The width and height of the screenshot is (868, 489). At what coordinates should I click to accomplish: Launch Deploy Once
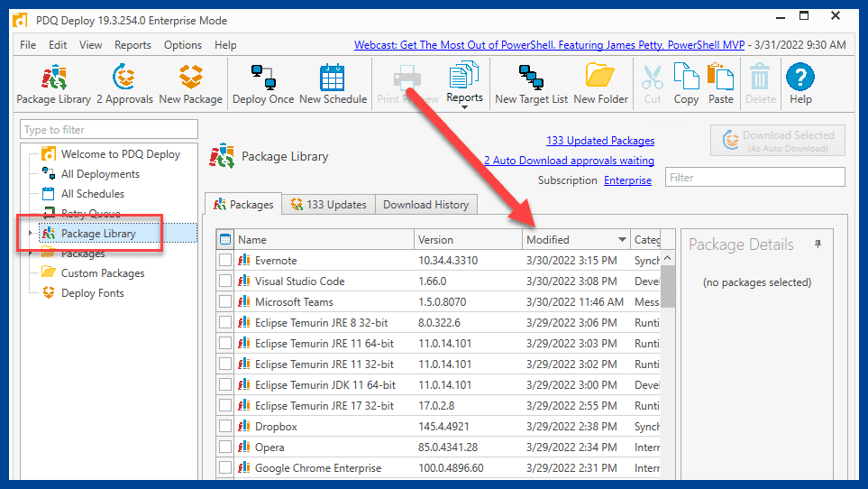tap(263, 84)
